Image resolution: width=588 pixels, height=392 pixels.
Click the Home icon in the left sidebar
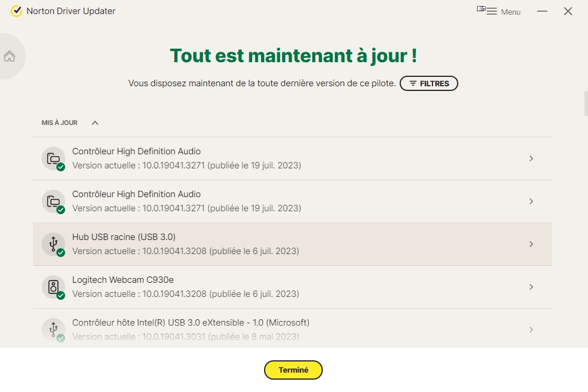9,56
